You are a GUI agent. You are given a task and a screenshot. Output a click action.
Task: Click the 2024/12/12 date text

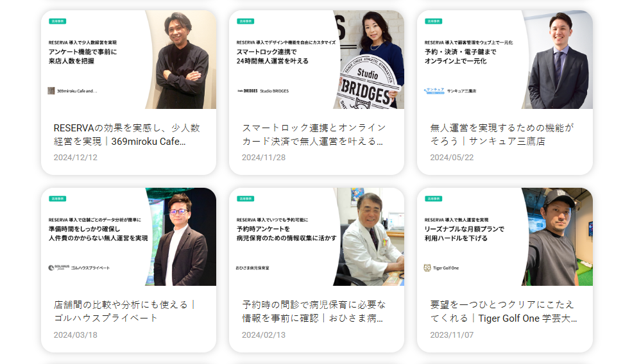(x=75, y=158)
